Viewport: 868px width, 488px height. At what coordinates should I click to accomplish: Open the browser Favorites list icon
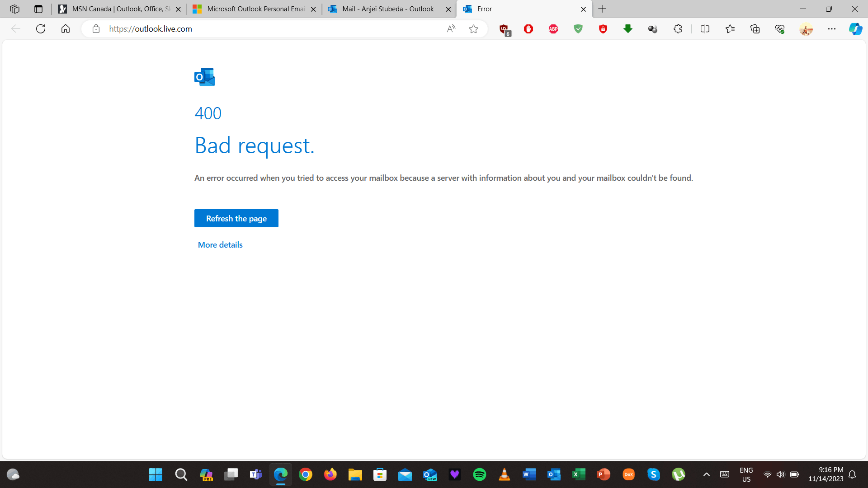pyautogui.click(x=730, y=29)
